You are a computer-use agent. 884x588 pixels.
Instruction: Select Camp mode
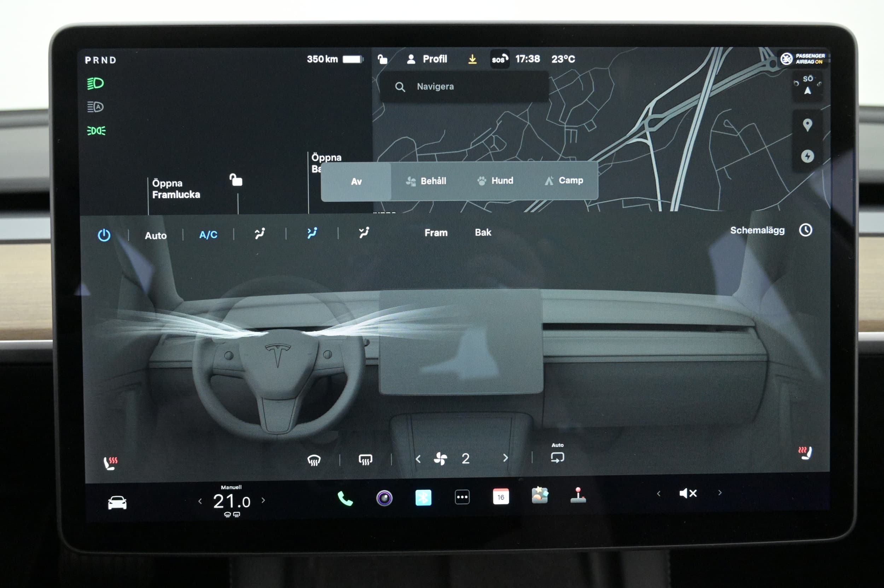pyautogui.click(x=564, y=180)
